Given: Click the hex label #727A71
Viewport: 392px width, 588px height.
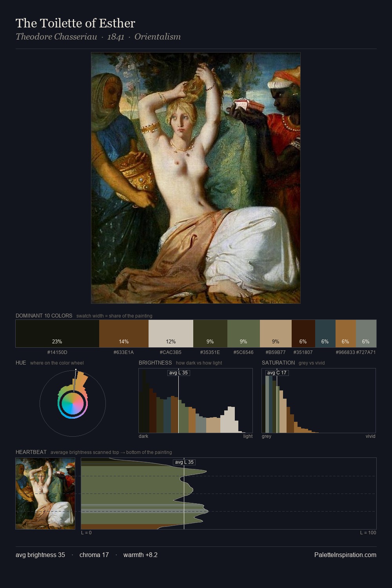Looking at the screenshot, I should [366, 352].
